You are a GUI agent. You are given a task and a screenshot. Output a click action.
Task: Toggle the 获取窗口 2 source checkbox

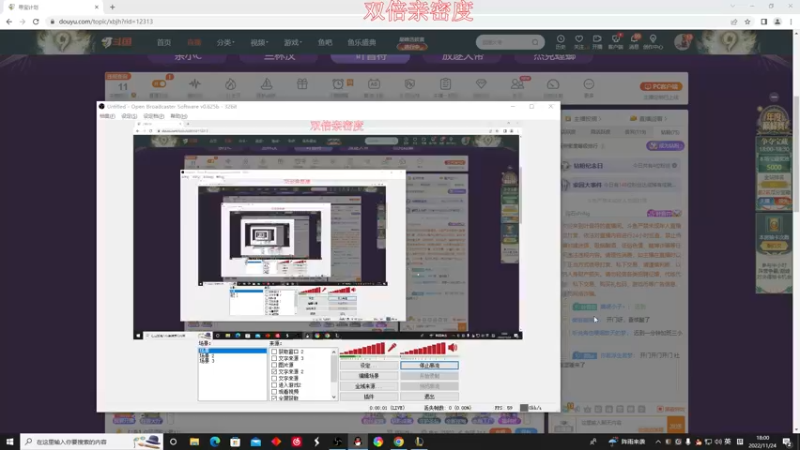coord(274,352)
